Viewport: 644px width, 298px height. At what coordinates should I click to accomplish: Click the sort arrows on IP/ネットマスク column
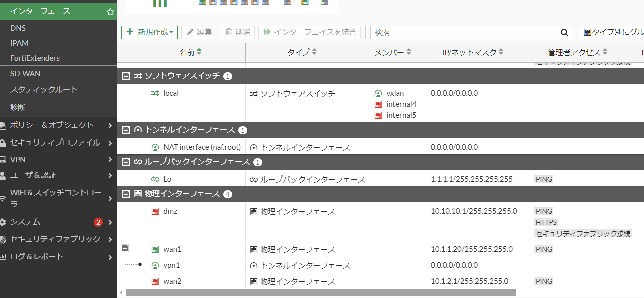tap(501, 52)
